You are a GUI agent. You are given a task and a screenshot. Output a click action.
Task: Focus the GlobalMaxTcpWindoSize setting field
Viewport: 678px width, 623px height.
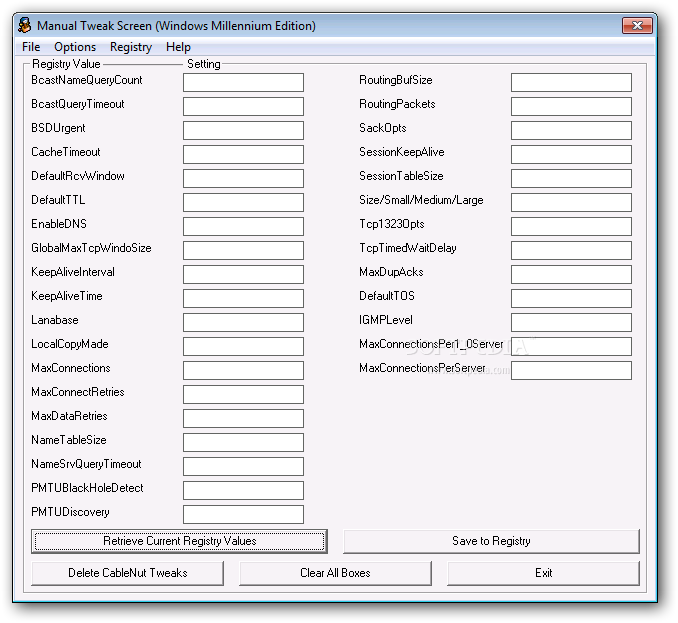click(243, 250)
